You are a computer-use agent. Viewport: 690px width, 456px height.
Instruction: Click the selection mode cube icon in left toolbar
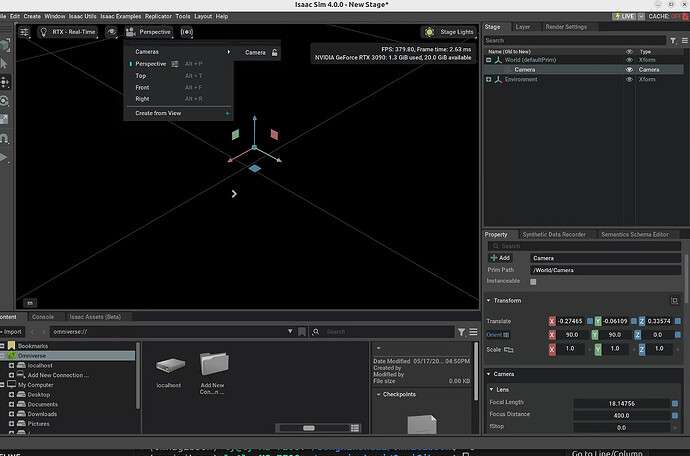tap(4, 45)
